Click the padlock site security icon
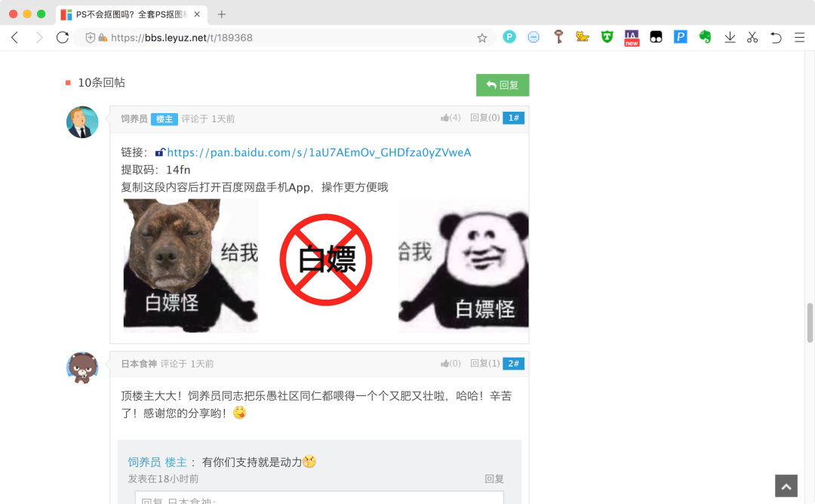The width and height of the screenshot is (815, 504). (103, 38)
